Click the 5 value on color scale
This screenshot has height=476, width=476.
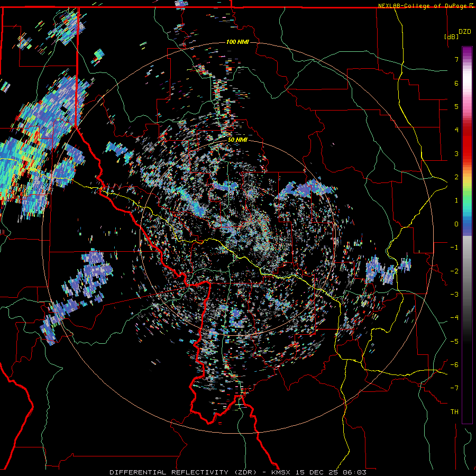click(x=456, y=106)
